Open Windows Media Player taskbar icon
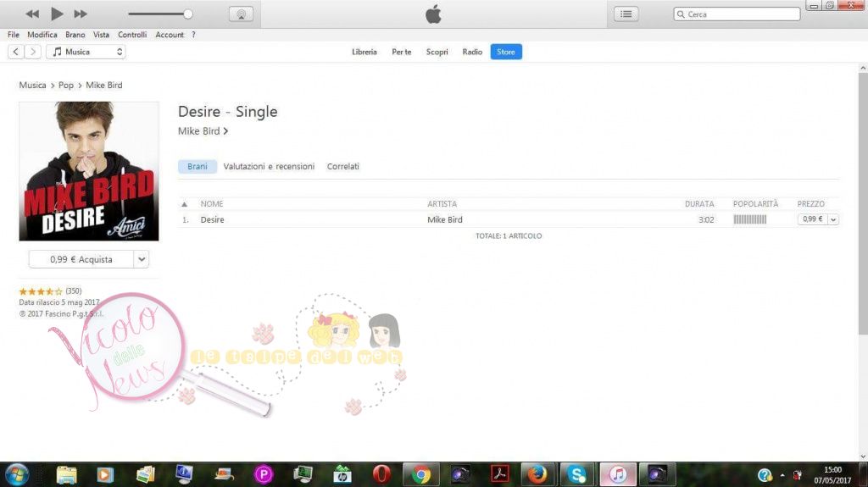868x487 pixels. [105, 475]
